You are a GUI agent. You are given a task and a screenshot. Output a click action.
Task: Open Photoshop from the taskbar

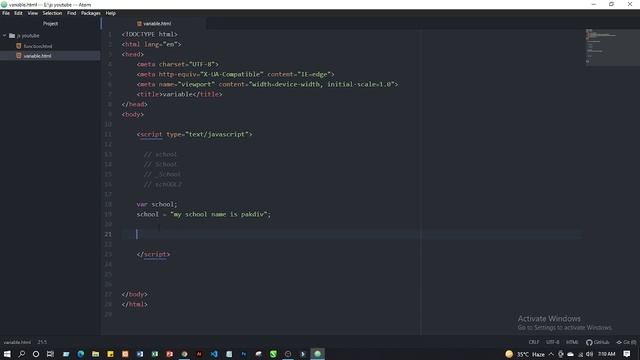click(x=244, y=354)
